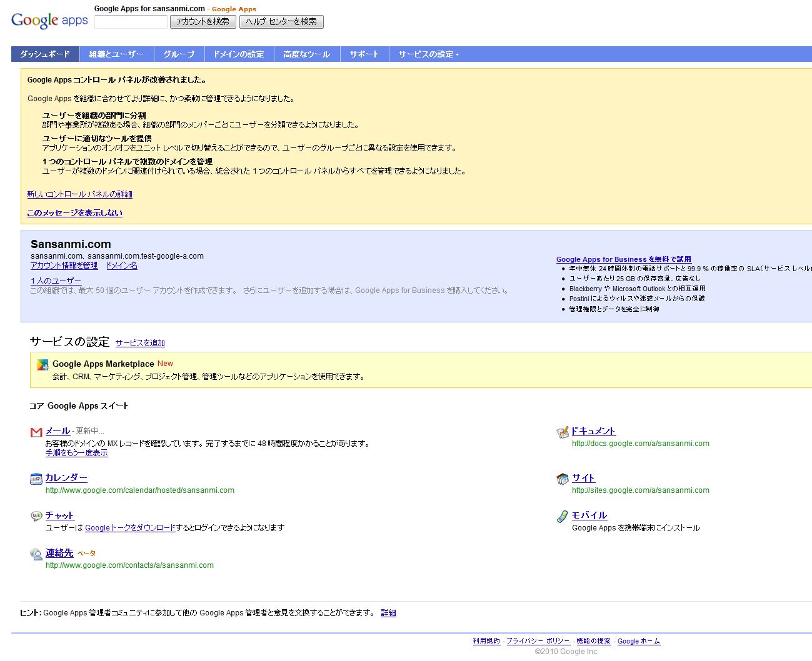This screenshot has height=661, width=812.
Task: Click the サイト sites icon
Action: coord(563,479)
